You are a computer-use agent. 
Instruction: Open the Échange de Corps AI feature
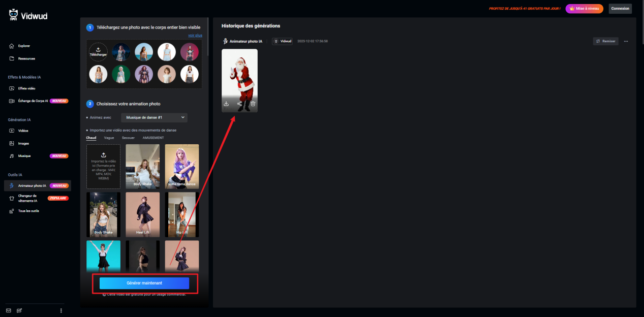tap(33, 101)
